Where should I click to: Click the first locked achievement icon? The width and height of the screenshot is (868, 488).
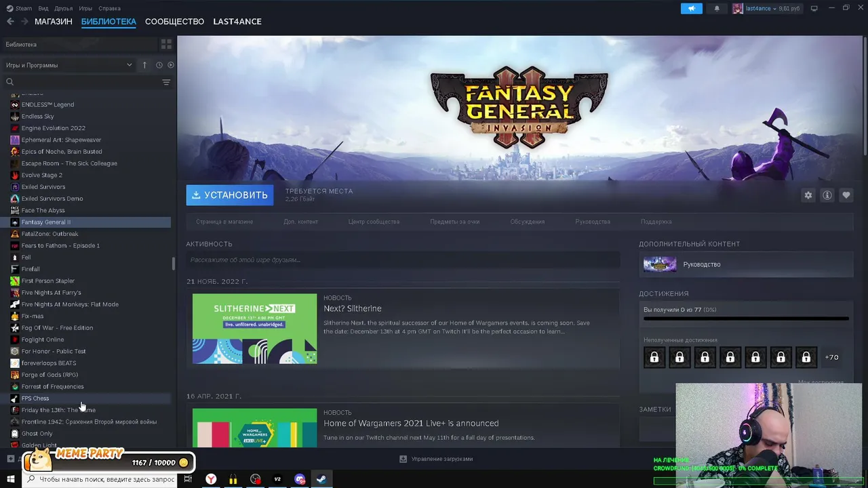click(x=654, y=357)
